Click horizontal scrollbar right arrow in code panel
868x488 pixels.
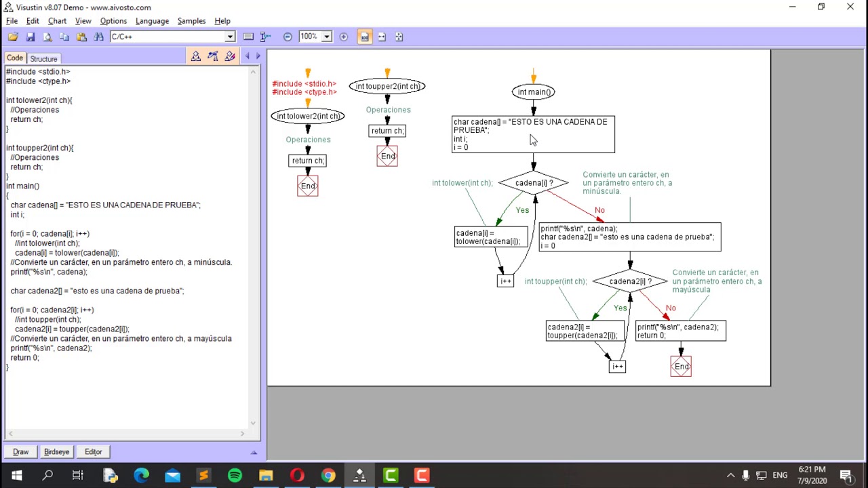243,433
